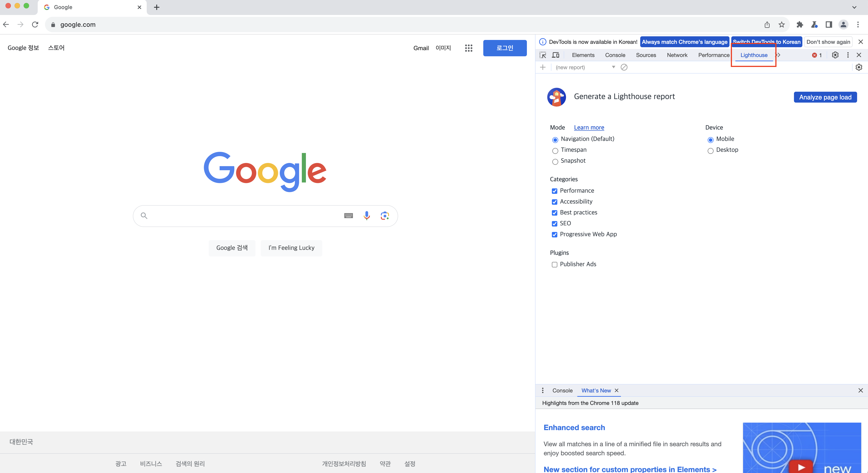The image size is (868, 473).
Task: Open DevTools customize three-dot menu
Action: [848, 55]
